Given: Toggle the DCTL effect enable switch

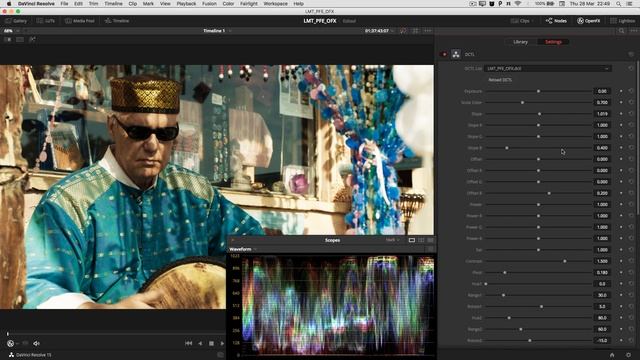Looking at the screenshot, I should pos(444,54).
